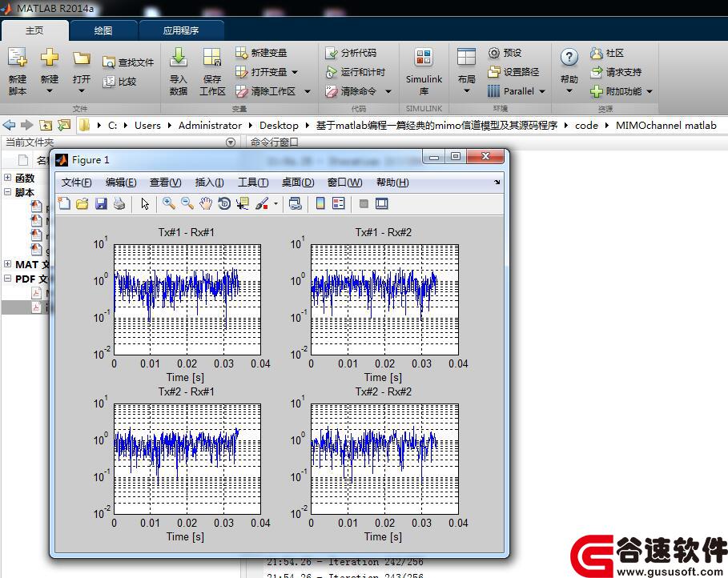Click Analyze Code (分析代码)
728x578 pixels.
pos(351,53)
